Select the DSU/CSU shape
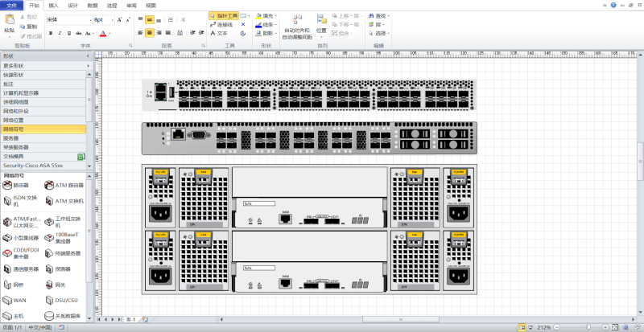This screenshot has width=644, height=332. [62, 301]
